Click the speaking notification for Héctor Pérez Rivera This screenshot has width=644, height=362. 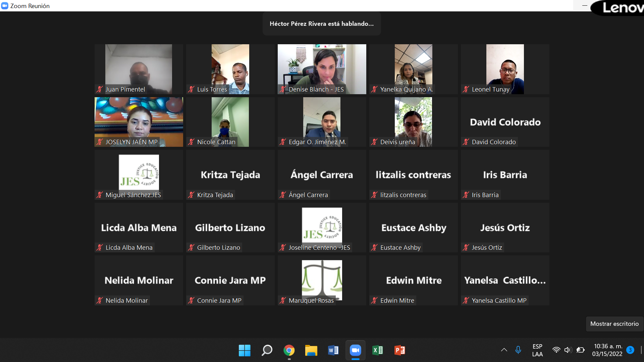(x=322, y=24)
